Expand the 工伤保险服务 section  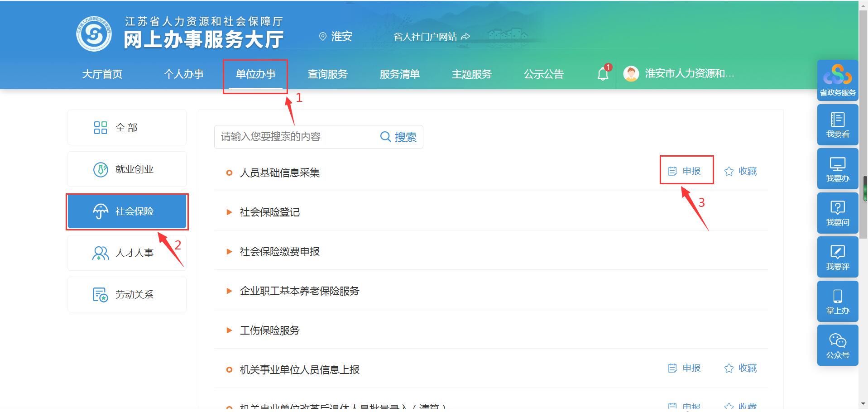[269, 331]
